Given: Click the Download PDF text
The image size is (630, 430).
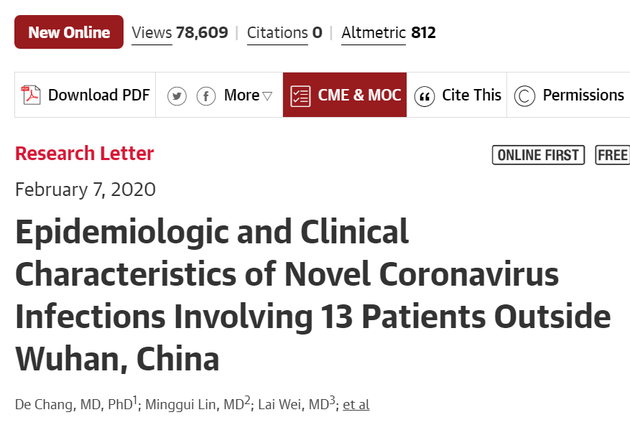Looking at the screenshot, I should [99, 95].
